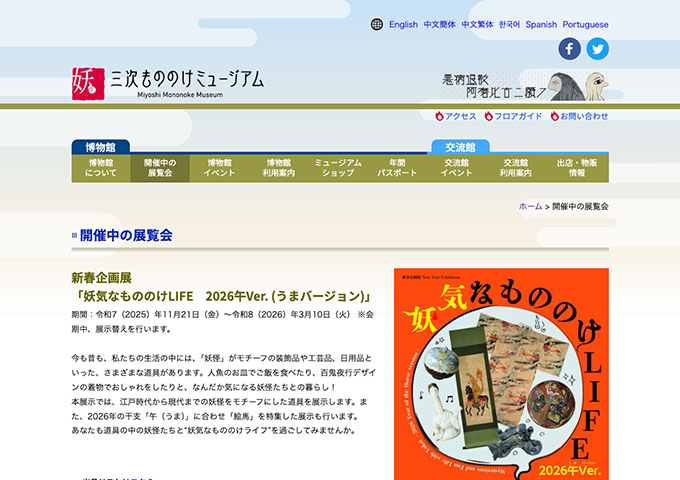This screenshot has height=480, width=680.
Task: Click the 開催中の展覧会 breadcrumb text
Action: (580, 206)
